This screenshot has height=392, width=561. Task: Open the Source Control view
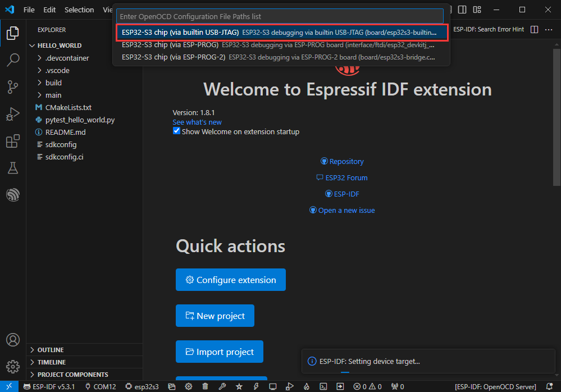[12, 86]
